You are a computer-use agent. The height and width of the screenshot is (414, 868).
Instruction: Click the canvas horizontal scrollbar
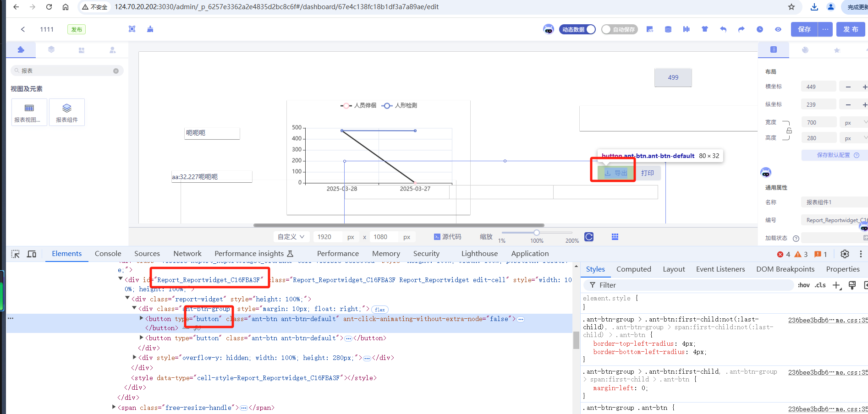[399, 225]
